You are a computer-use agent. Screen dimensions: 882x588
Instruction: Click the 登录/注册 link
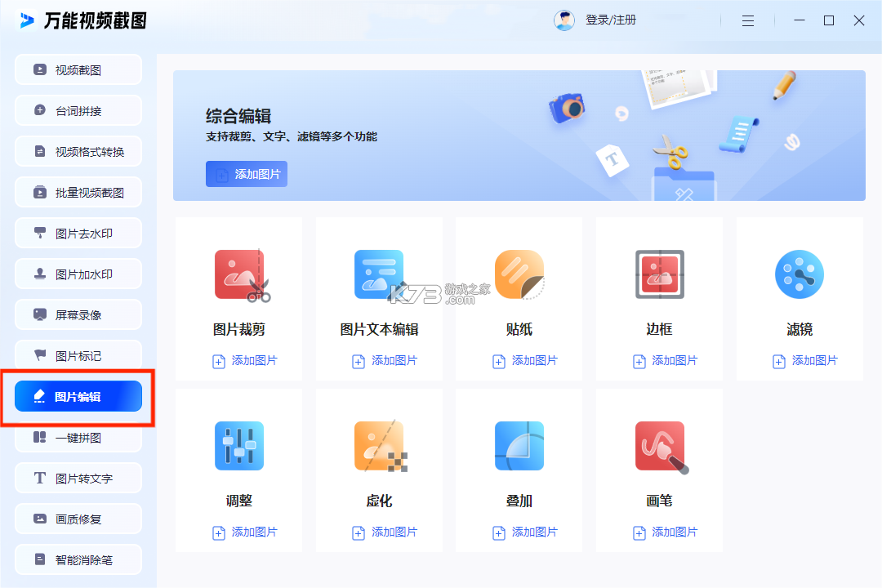point(611,20)
